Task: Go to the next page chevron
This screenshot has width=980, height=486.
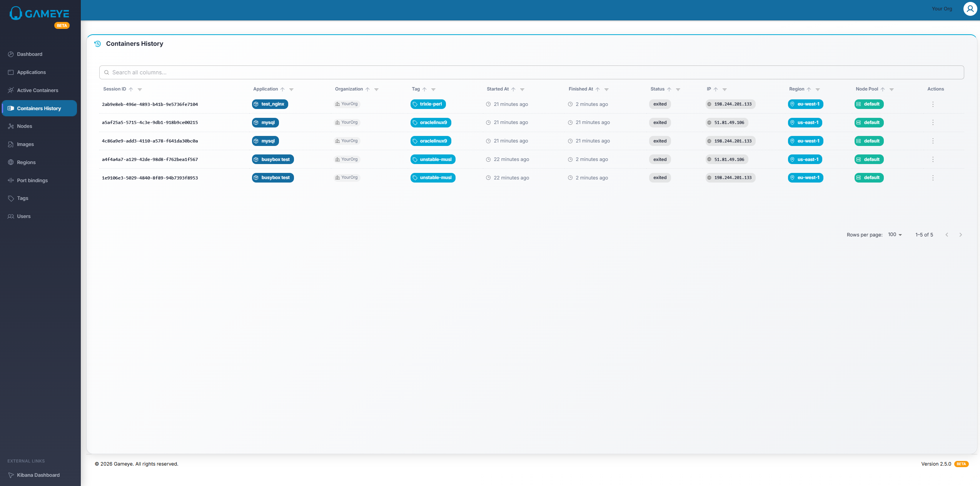Action: pyautogui.click(x=960, y=235)
